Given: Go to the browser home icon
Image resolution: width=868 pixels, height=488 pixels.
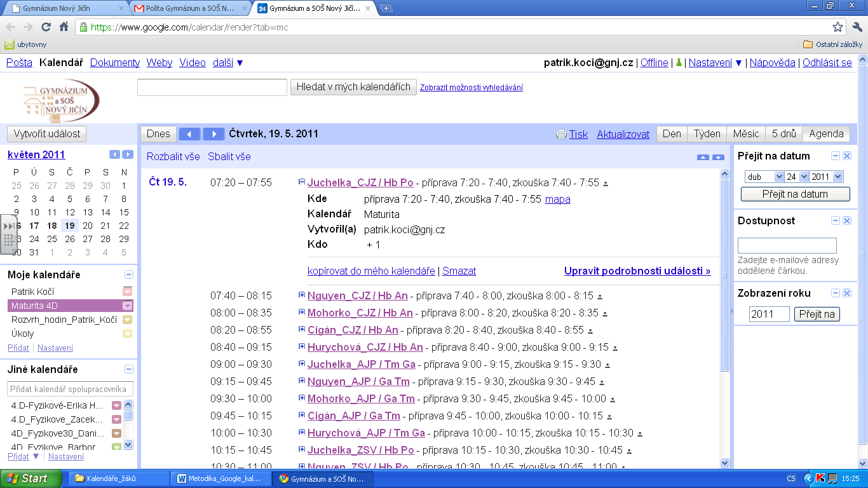Looking at the screenshot, I should (64, 27).
